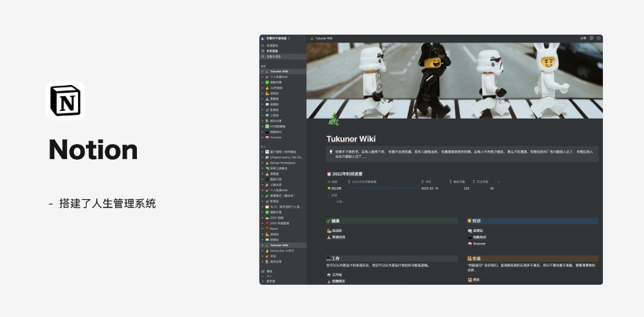The width and height of the screenshot is (644, 317).
Task: Open 技能知识 link under 知识
Action: click(x=477, y=237)
